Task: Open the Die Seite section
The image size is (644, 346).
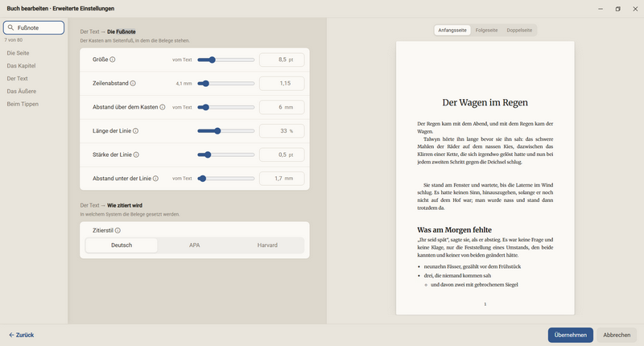Action: tap(18, 53)
